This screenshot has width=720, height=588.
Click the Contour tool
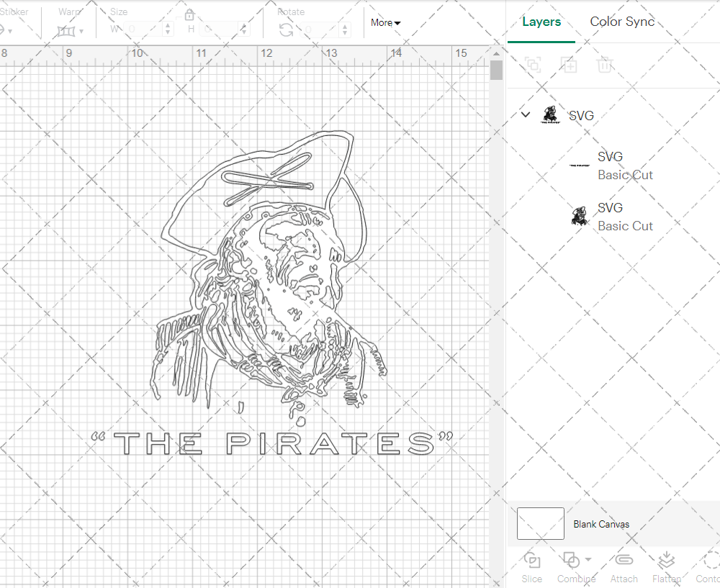click(708, 567)
